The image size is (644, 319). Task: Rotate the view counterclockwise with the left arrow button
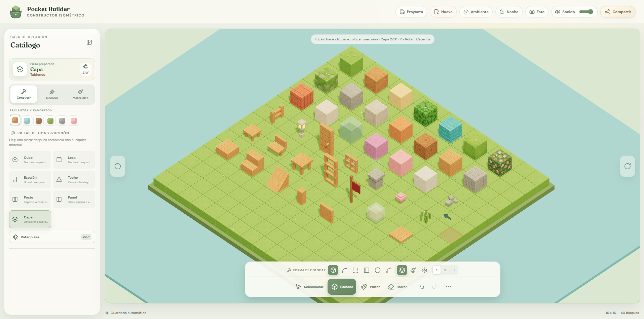[x=118, y=166]
